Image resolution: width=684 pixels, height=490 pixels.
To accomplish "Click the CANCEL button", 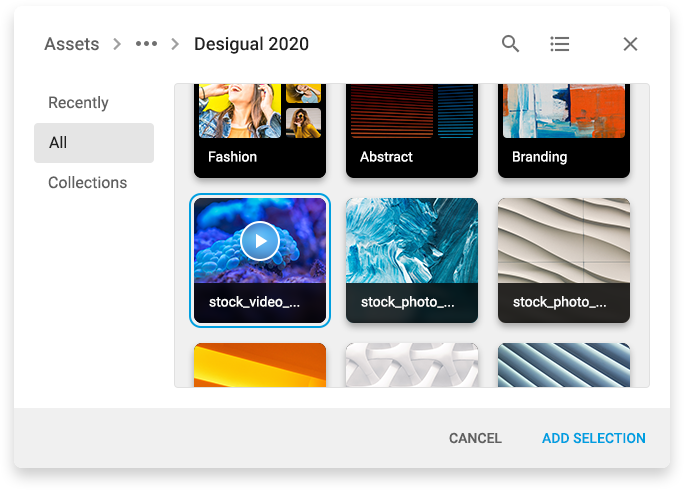I will pos(475,438).
